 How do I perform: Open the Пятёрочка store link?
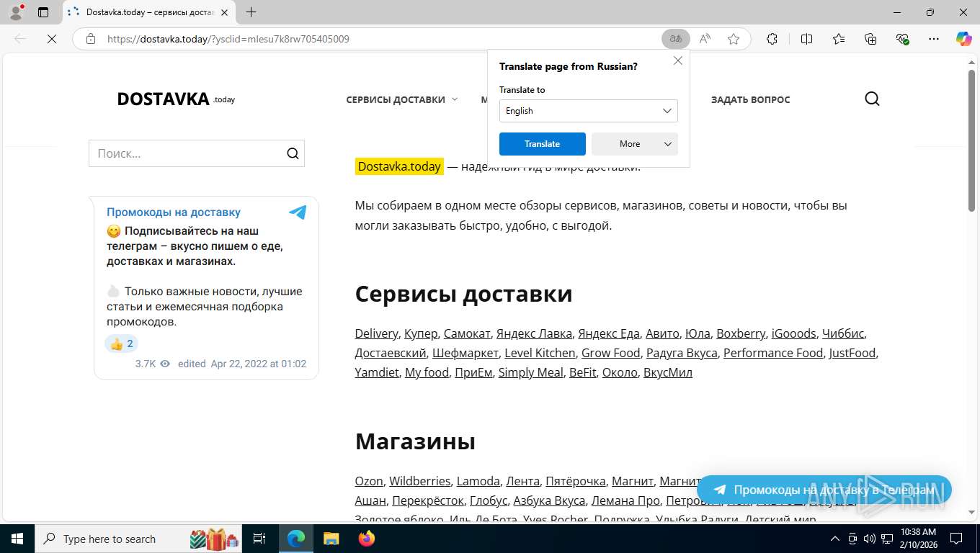coord(576,481)
